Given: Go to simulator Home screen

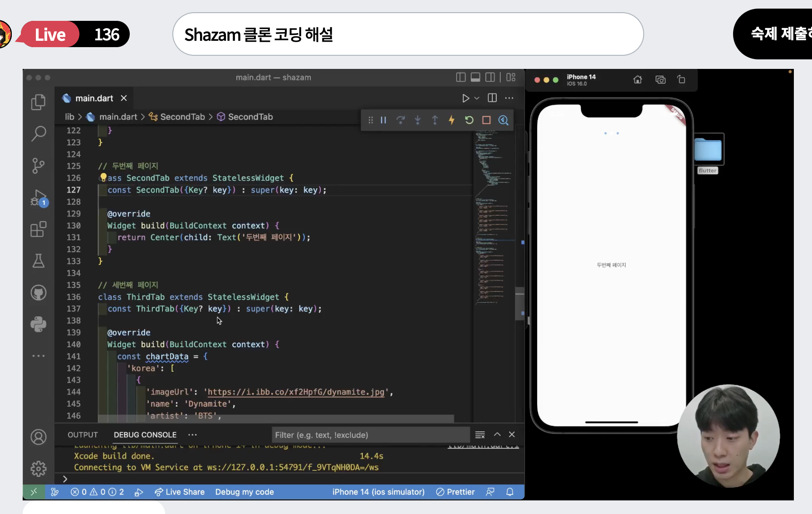Looking at the screenshot, I should [x=638, y=80].
